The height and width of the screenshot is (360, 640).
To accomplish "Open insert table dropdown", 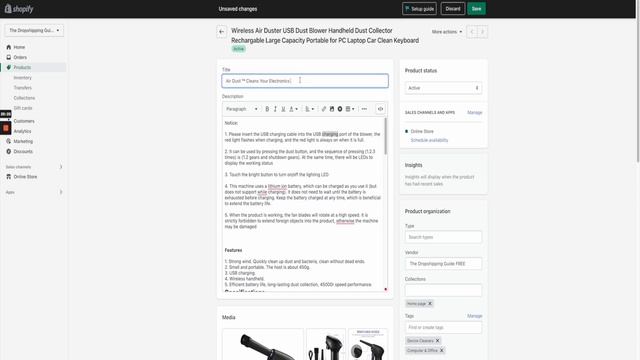I will click(x=350, y=109).
